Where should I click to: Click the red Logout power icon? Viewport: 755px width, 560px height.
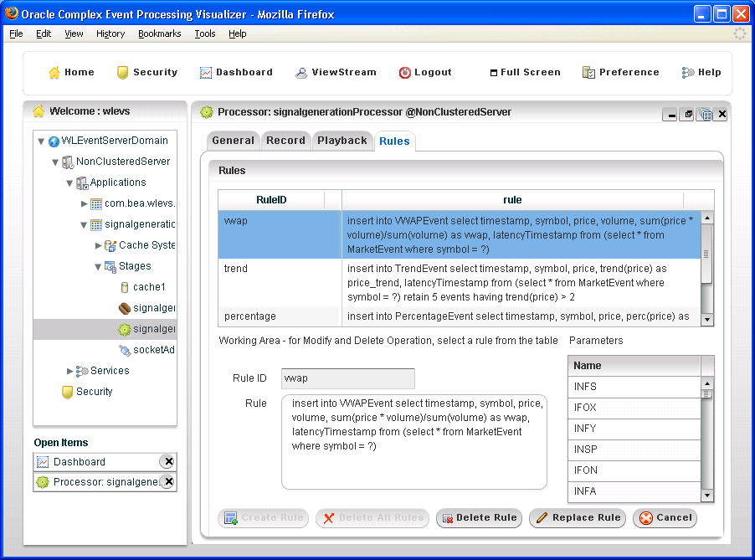[405, 73]
